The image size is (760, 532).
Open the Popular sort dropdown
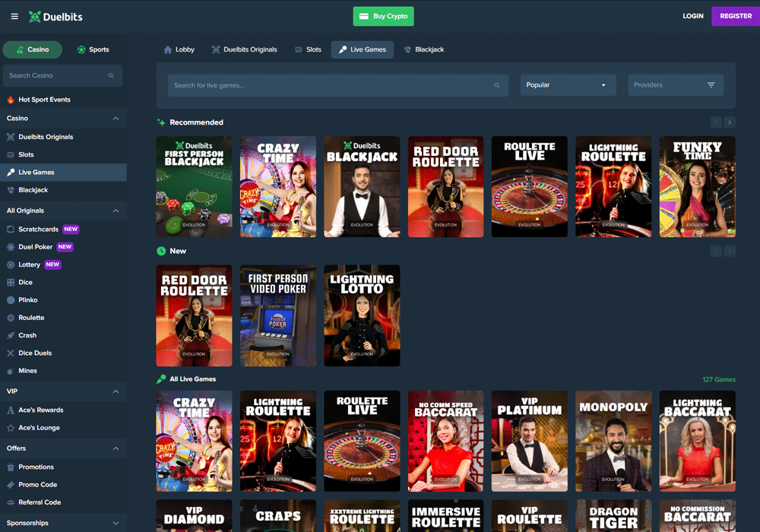click(568, 85)
